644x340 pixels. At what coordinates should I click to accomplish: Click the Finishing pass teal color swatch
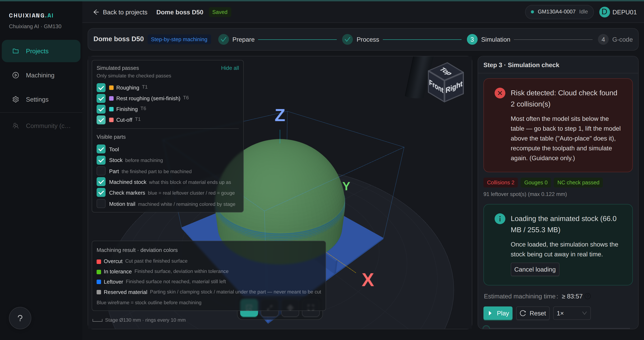111,109
